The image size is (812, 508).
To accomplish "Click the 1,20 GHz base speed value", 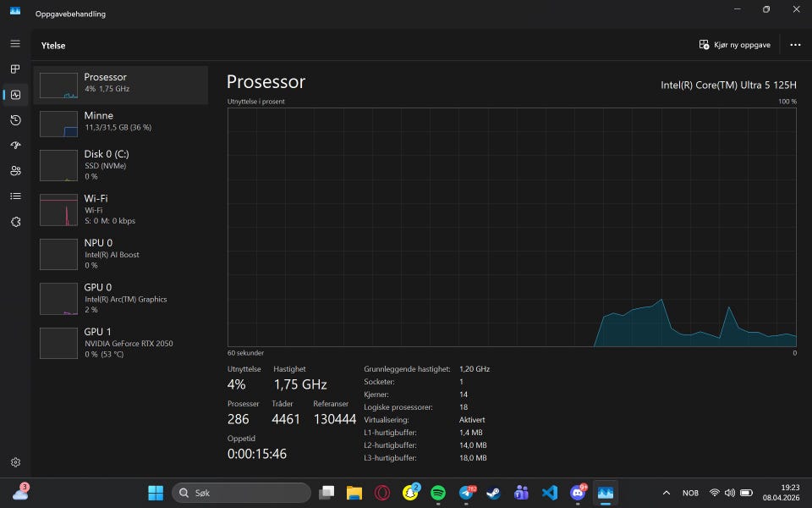I will (x=475, y=369).
